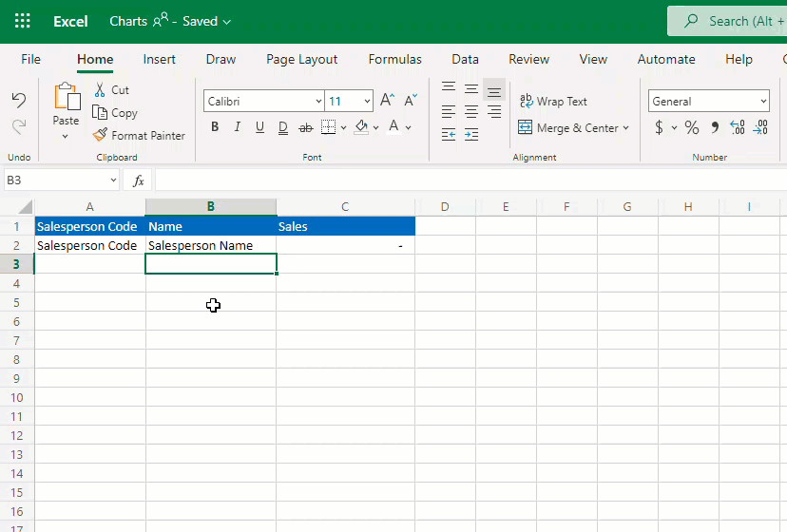This screenshot has width=787, height=532.
Task: Align text right
Action: (494, 111)
